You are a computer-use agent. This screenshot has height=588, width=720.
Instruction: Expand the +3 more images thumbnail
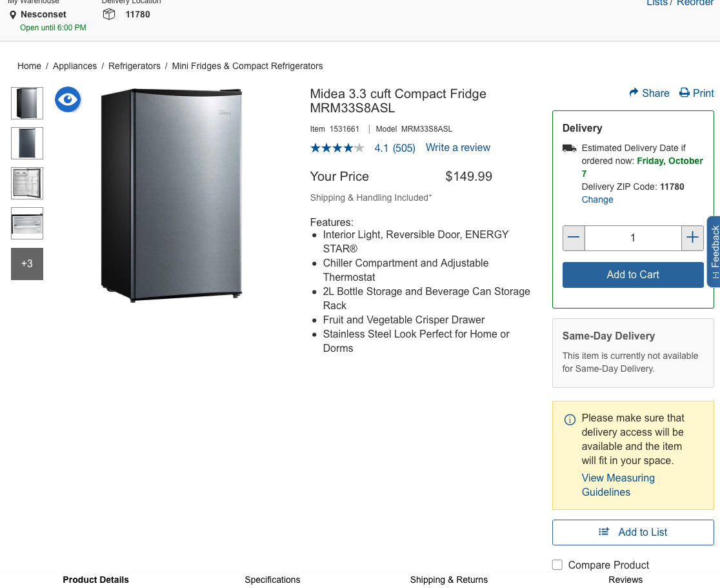tap(27, 263)
